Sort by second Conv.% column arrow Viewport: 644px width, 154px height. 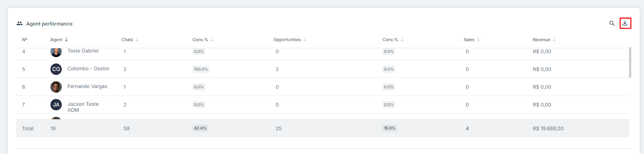402,39
